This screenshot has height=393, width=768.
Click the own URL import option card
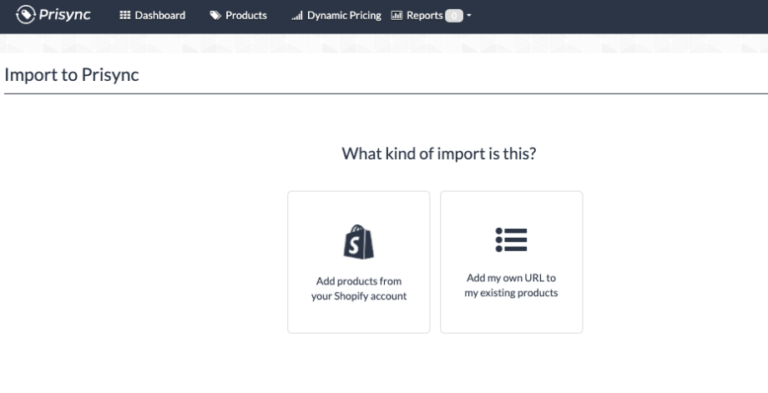pos(511,262)
